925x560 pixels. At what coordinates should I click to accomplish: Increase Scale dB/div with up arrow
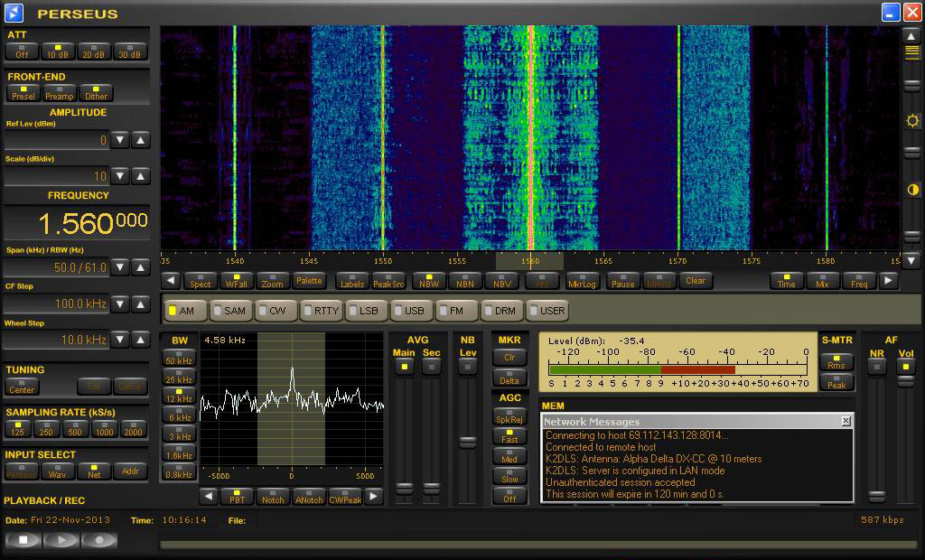[x=140, y=176]
